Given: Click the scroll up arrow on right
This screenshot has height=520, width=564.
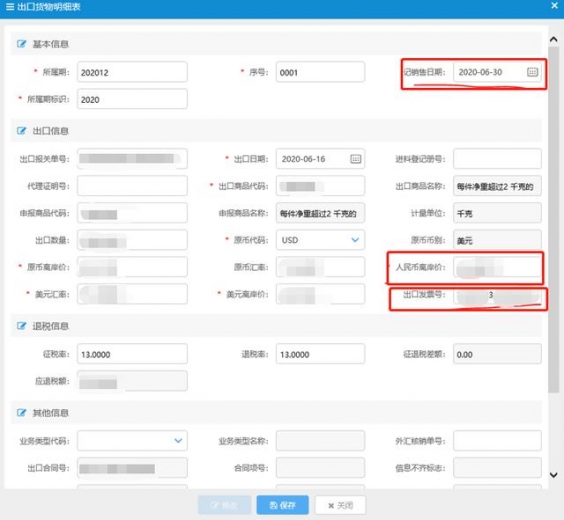Looking at the screenshot, I should (554, 39).
